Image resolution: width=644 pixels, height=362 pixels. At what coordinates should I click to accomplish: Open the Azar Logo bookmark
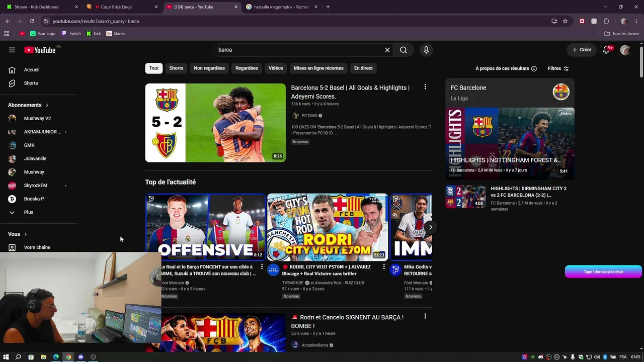[x=43, y=34]
